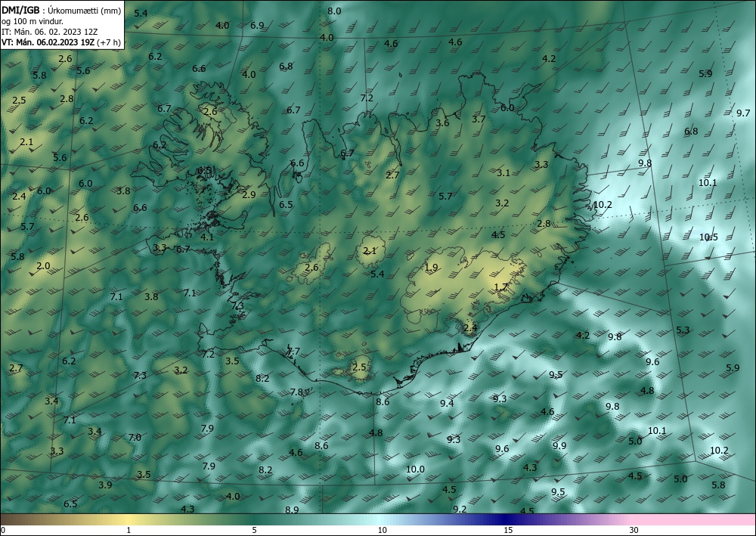Click the '30' label on the color scale
Image resolution: width=756 pixels, height=536 pixels.
634,530
